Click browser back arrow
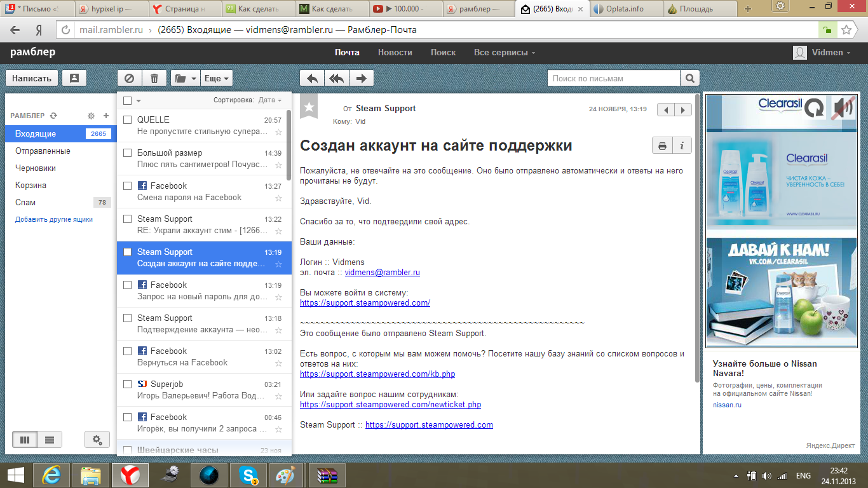The image size is (868, 488). (15, 30)
